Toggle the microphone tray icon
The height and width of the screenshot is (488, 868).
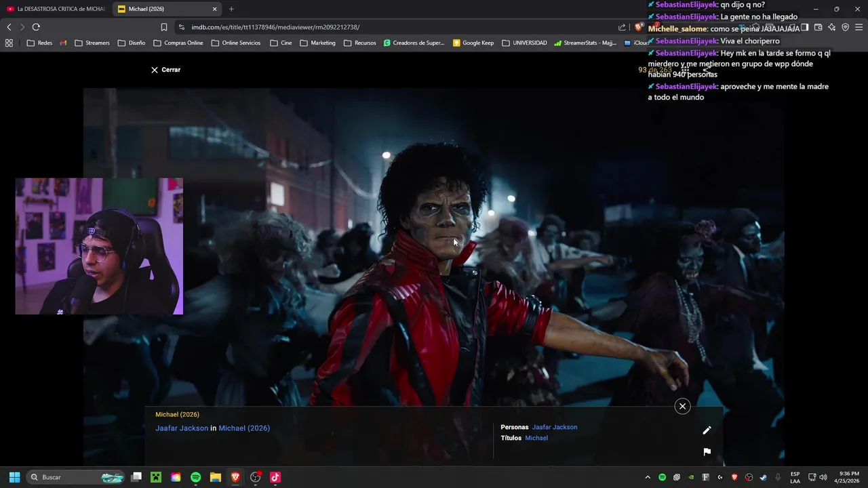[778, 477]
